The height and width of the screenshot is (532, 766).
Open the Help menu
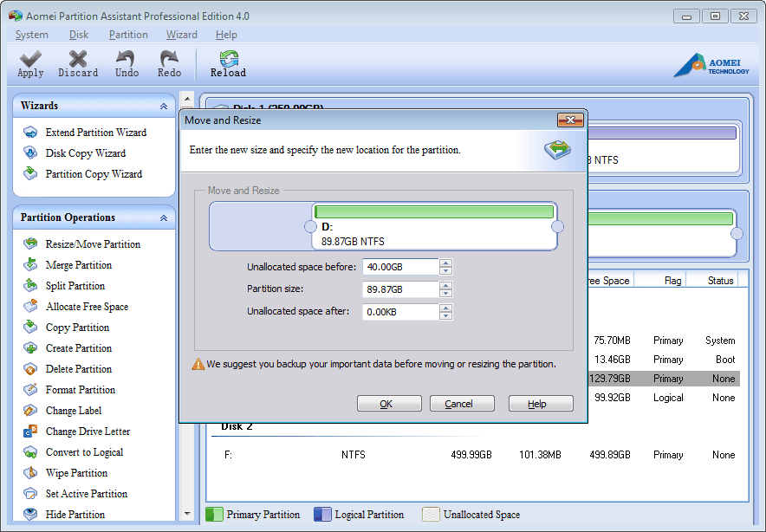[226, 35]
